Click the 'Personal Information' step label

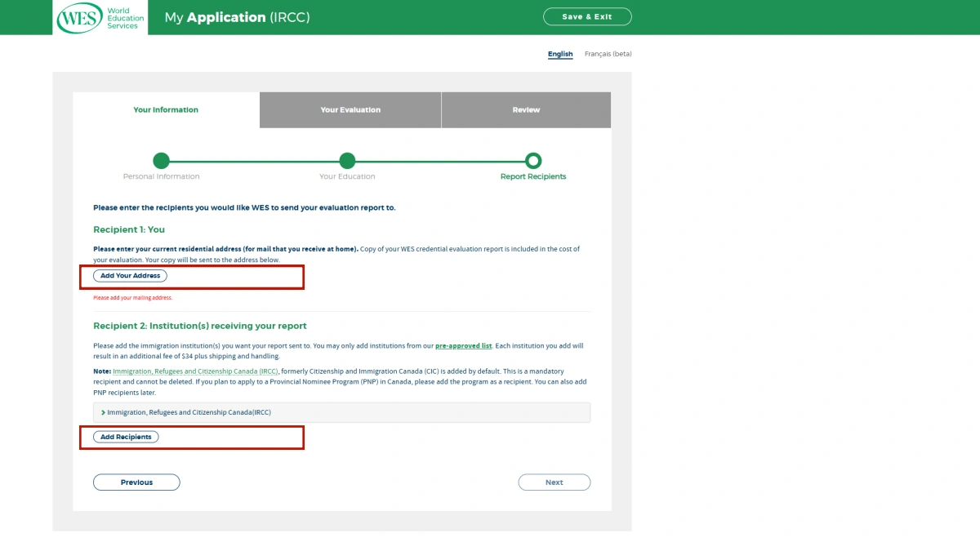pyautogui.click(x=162, y=176)
